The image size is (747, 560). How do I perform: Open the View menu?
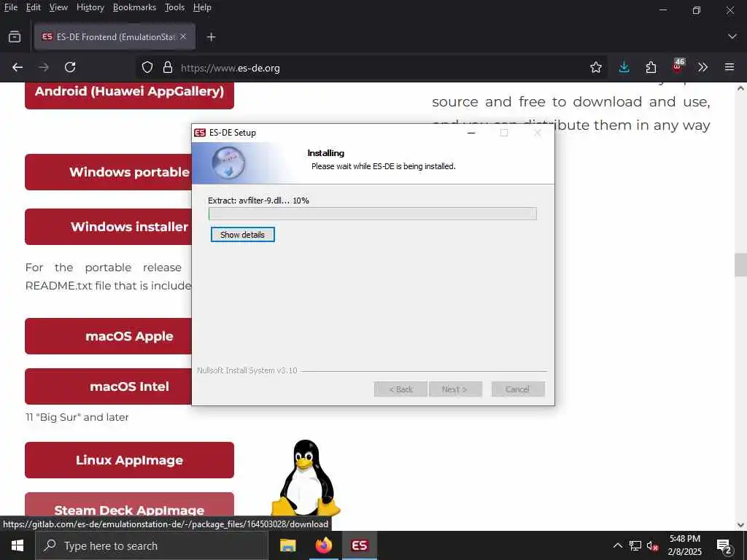[x=58, y=7]
